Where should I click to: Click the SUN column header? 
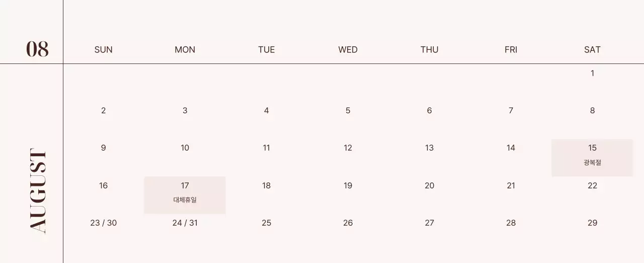(103, 49)
